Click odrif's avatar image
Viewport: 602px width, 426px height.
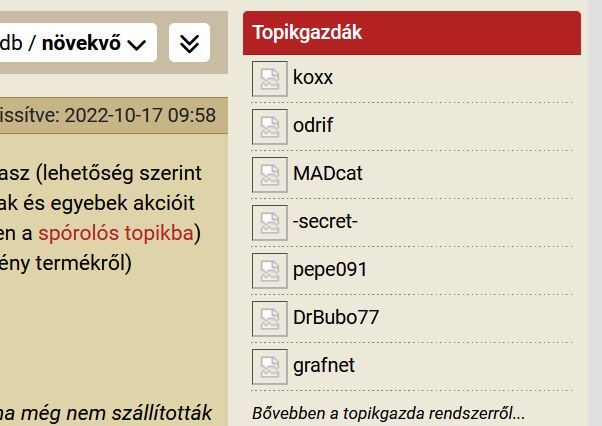coord(269,126)
